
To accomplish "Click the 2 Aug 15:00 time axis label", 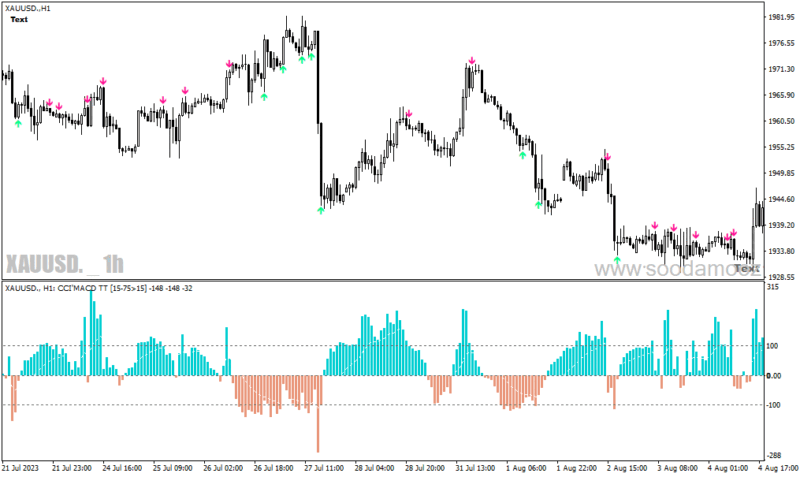I will (627, 468).
